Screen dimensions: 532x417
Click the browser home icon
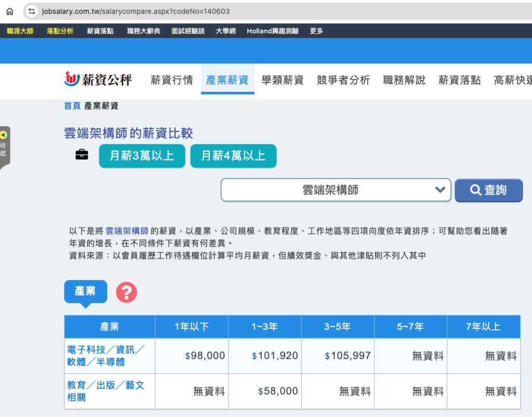(9, 11)
